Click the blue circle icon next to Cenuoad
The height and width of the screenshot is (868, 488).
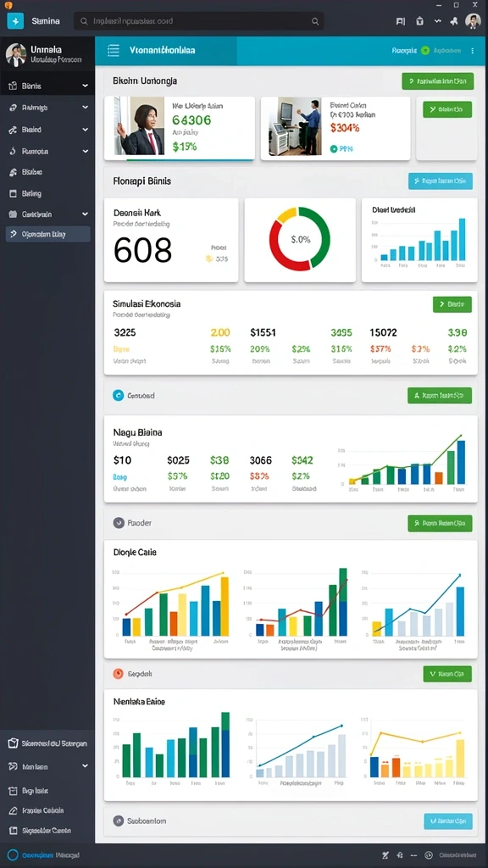[x=118, y=395]
